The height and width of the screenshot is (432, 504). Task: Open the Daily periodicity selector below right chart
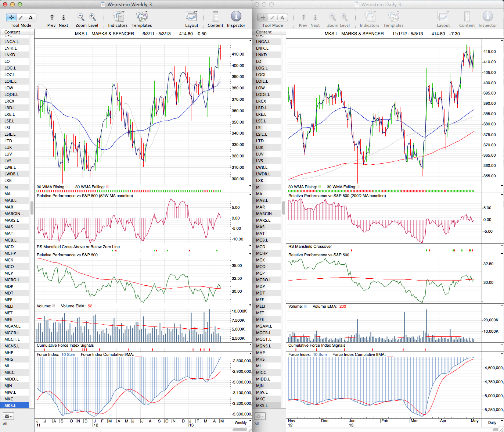(492, 422)
